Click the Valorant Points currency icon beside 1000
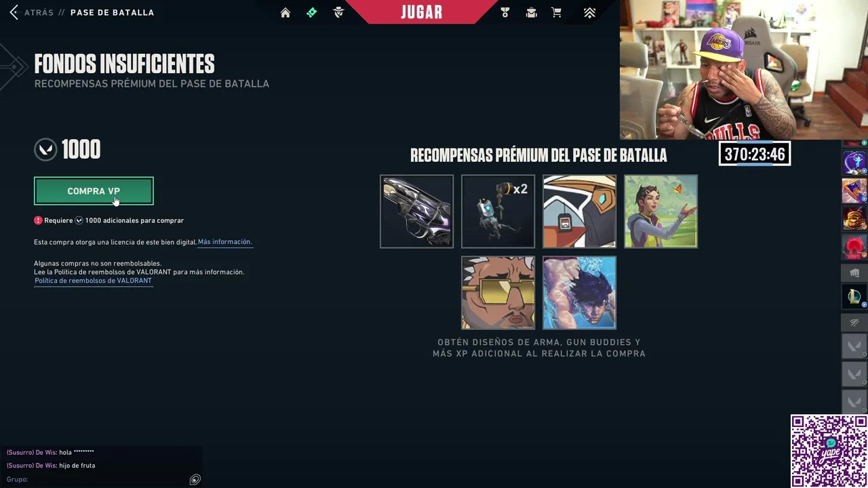The image size is (868, 488). pyautogui.click(x=45, y=150)
